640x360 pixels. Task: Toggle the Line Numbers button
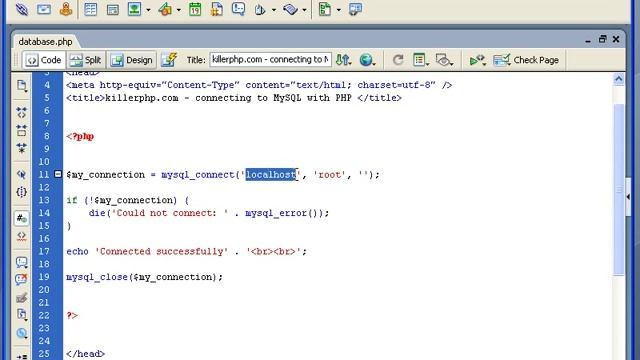click(x=22, y=218)
